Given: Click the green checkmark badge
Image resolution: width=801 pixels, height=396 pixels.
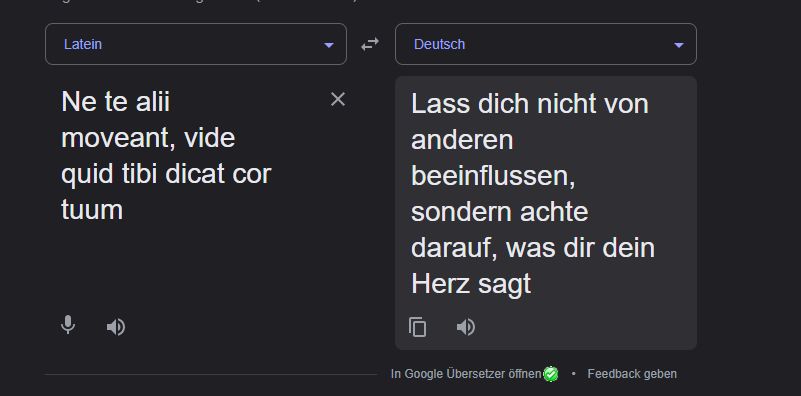Looking at the screenshot, I should tap(551, 374).
